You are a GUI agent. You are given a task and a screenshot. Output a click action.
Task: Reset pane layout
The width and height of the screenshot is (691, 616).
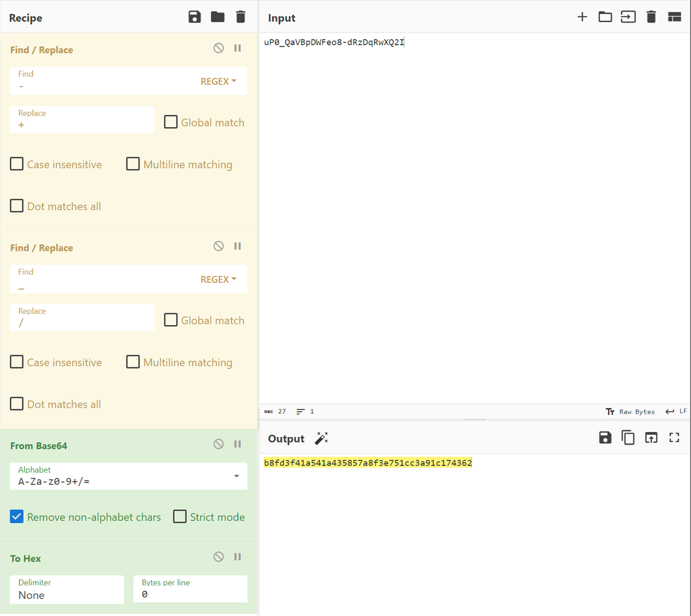click(x=675, y=17)
